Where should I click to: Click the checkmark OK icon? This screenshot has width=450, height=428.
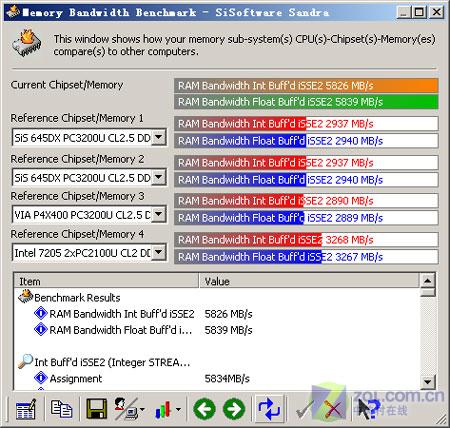point(304,409)
